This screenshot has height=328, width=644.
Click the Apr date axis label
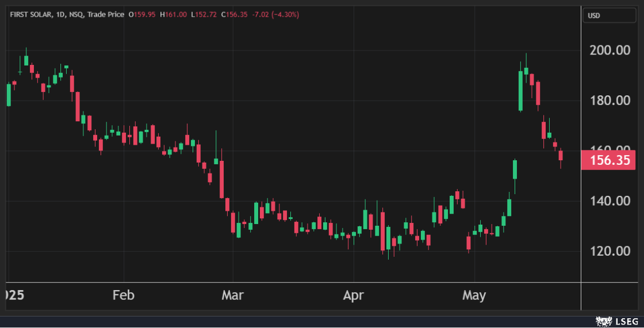point(353,296)
